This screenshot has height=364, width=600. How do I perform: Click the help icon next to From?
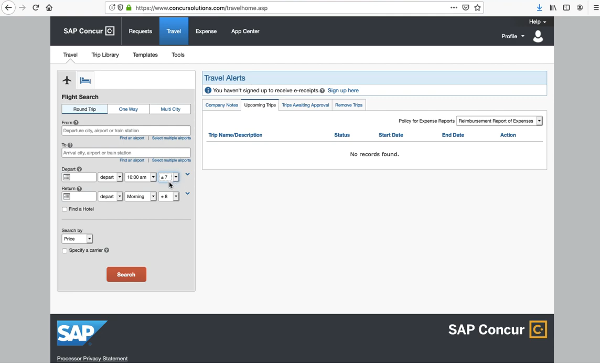[x=76, y=123]
